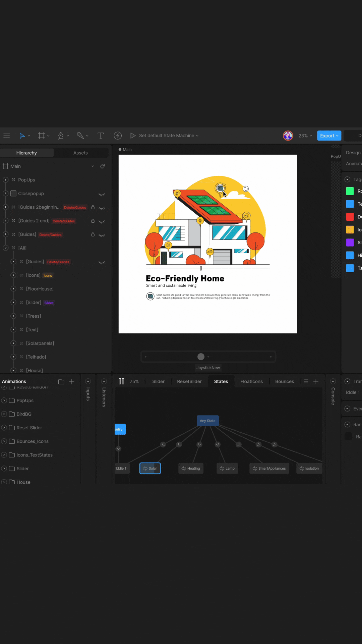Screen dimensions: 362x644
Task: Select the Bone tool in toolbar
Action: pyautogui.click(x=80, y=136)
